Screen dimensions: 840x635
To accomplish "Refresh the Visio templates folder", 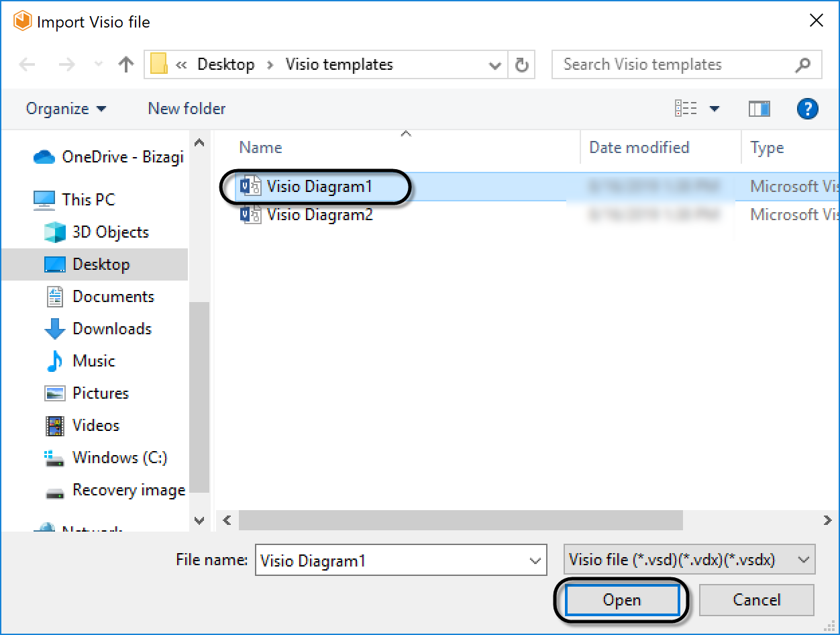I will [521, 65].
